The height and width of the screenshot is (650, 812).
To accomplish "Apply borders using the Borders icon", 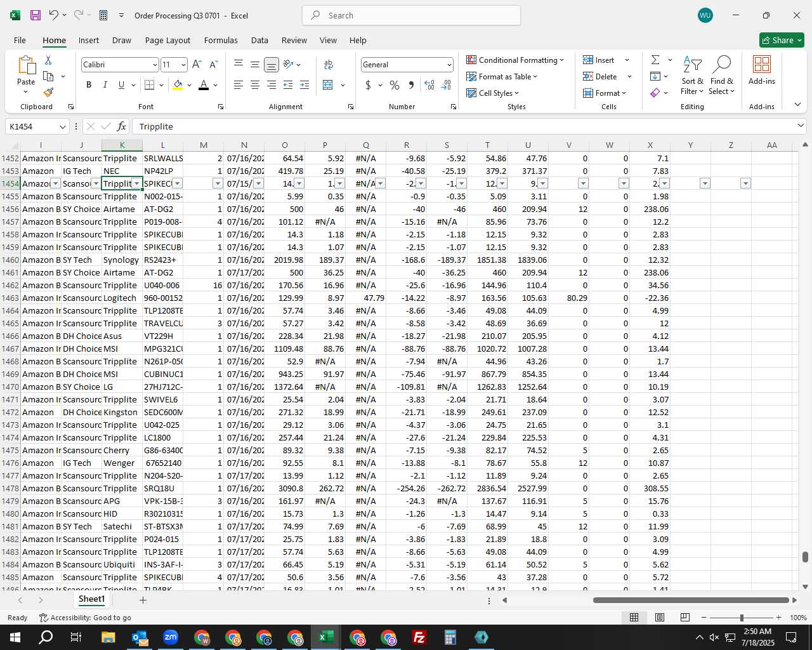I will [150, 85].
